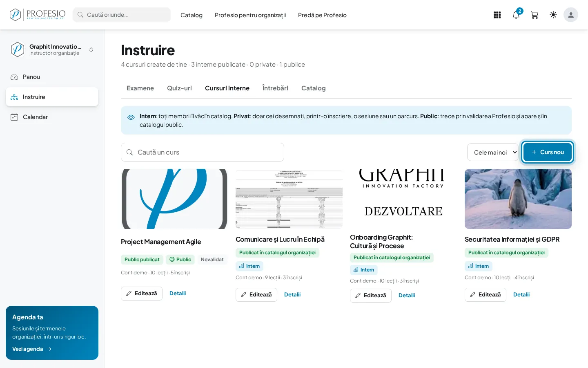View Detalii for Comunicare și Lucru în Echipă
The image size is (588, 368).
[x=292, y=295]
